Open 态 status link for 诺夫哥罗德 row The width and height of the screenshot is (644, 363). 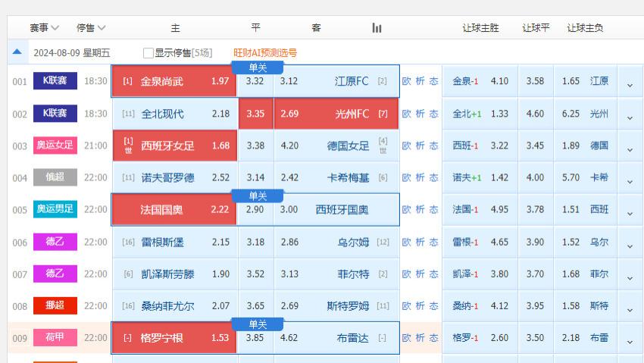click(x=433, y=178)
